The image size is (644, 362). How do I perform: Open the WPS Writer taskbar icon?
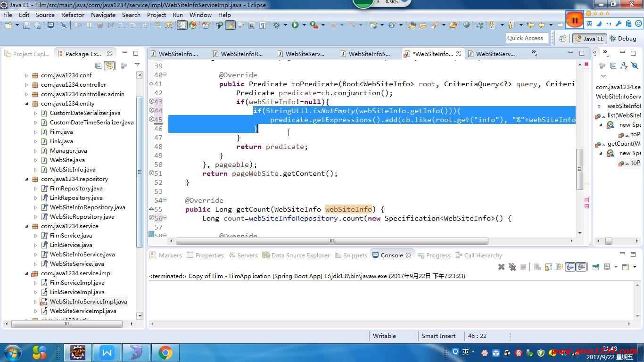click(x=107, y=352)
